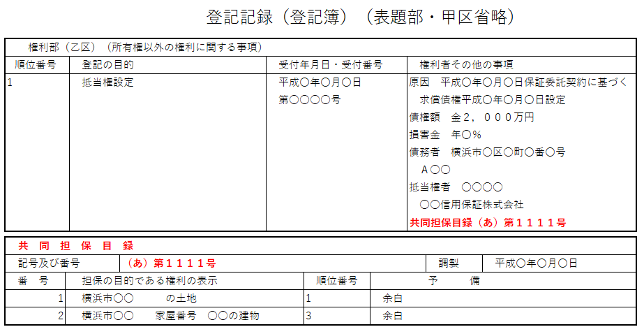Click the 調製 date 平成〇年〇月〇日
The image size is (644, 327).
pos(536,263)
